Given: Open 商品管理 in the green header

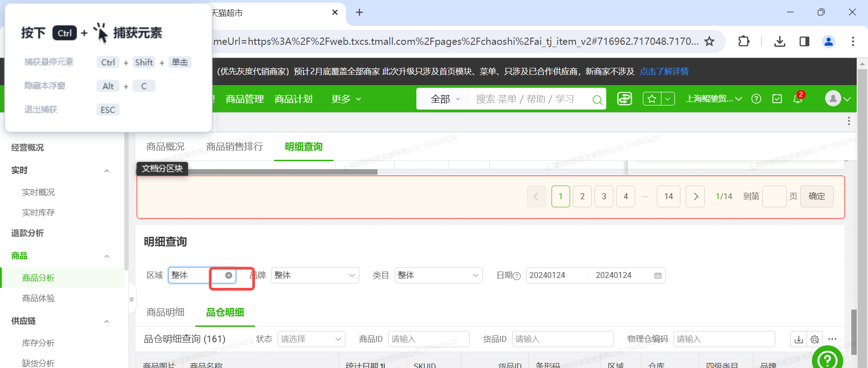Looking at the screenshot, I should [245, 99].
